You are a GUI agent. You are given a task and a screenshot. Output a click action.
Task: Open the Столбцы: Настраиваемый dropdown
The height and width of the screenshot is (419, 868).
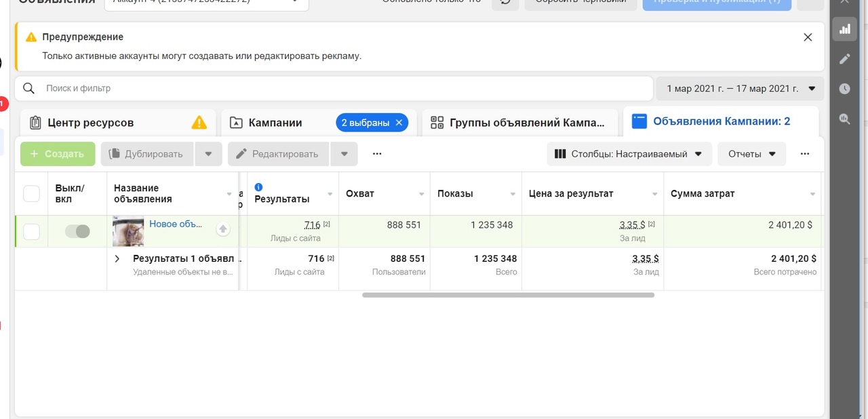(629, 154)
